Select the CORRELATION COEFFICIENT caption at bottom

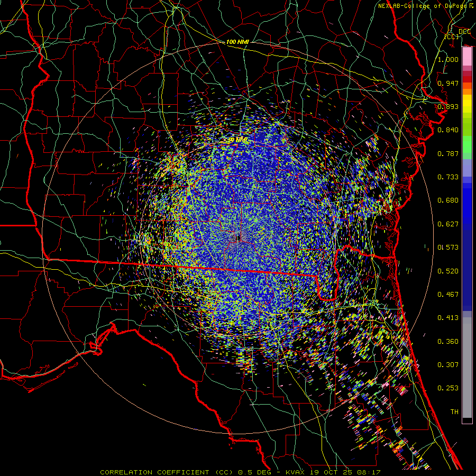pyautogui.click(x=240, y=472)
